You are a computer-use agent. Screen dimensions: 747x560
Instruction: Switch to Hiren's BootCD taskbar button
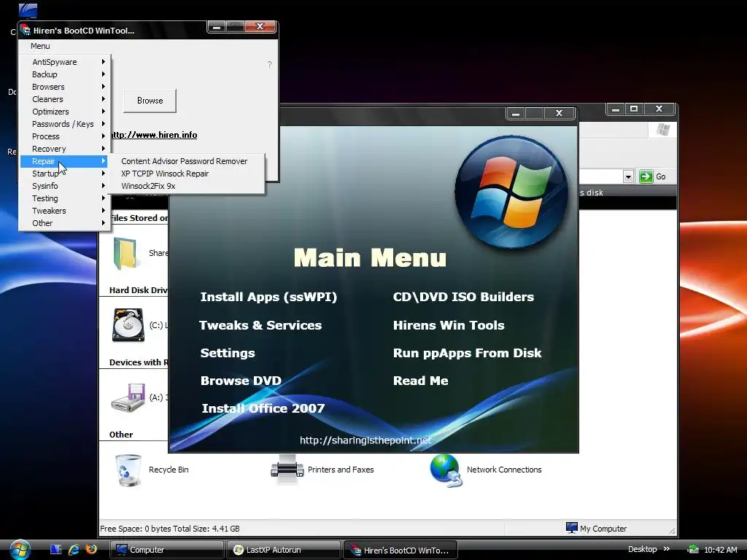(x=400, y=550)
